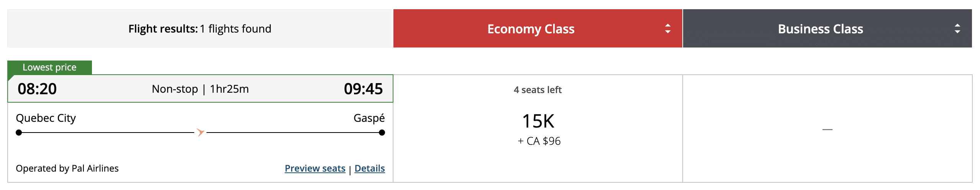Open the flight Details link
Screen dimensions: 980x190
coord(369,169)
